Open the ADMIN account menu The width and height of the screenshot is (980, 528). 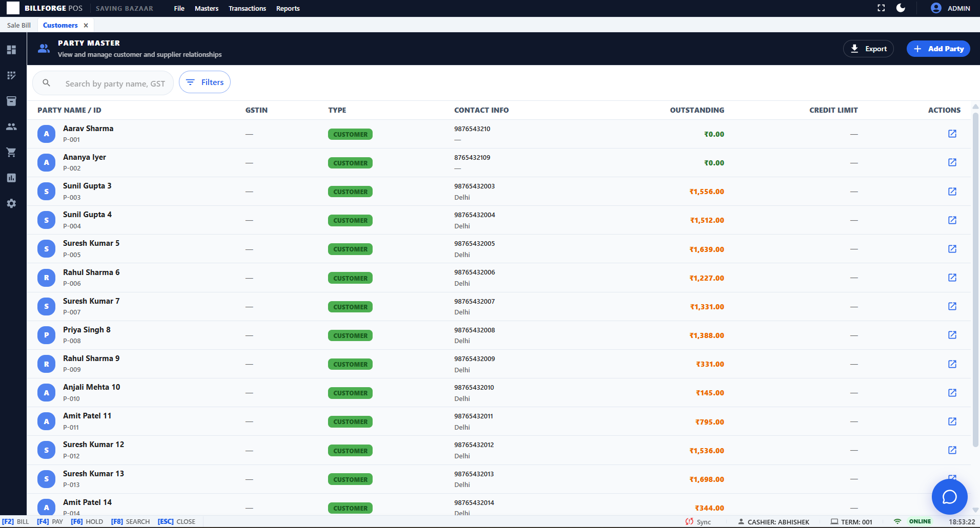(951, 8)
